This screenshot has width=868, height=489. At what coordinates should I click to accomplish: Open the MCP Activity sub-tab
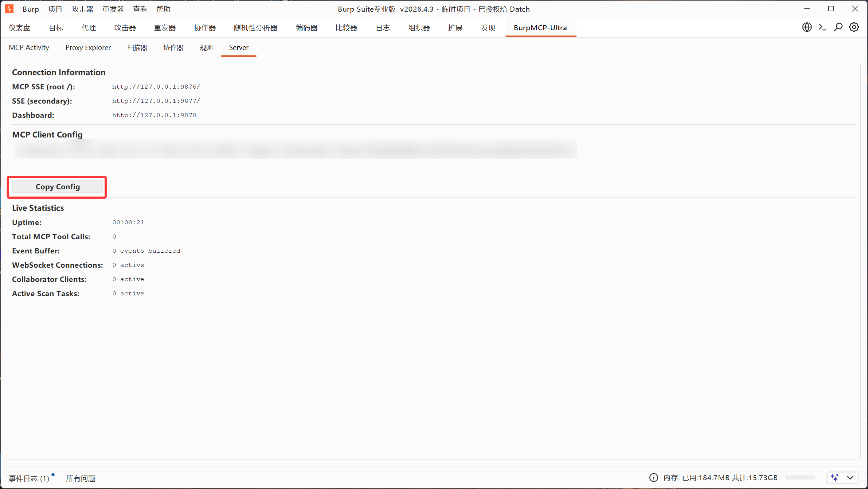[29, 47]
